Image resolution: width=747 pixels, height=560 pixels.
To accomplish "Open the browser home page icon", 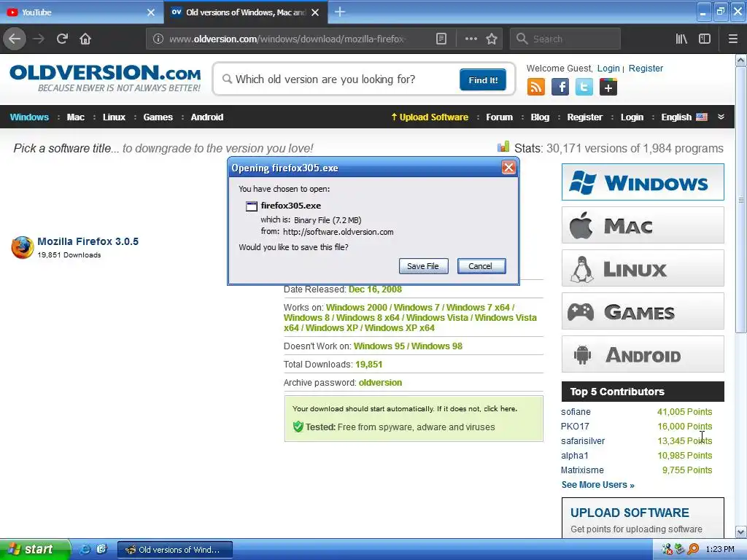I will pos(85,39).
